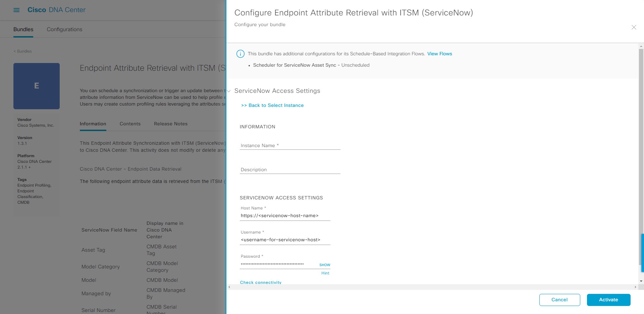Screen dimensions: 644x314
Task: Click the scroll up arrow in panel
Action: [x=641, y=46]
